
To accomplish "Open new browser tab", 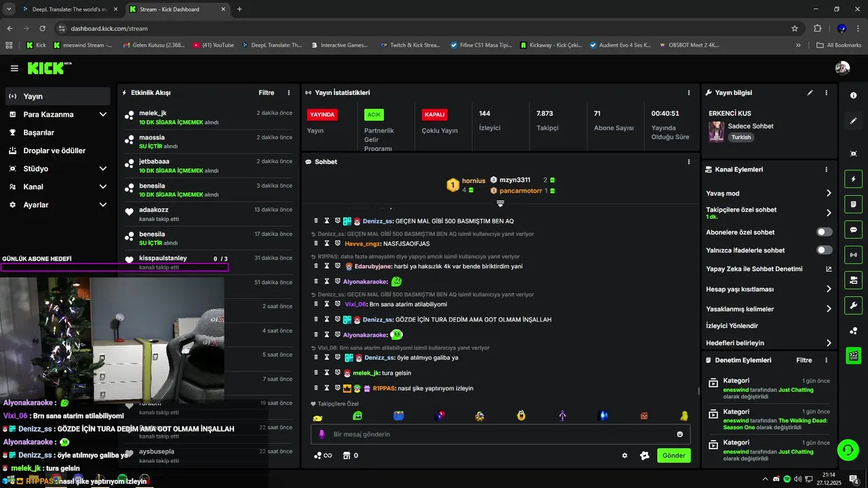I will (239, 9).
